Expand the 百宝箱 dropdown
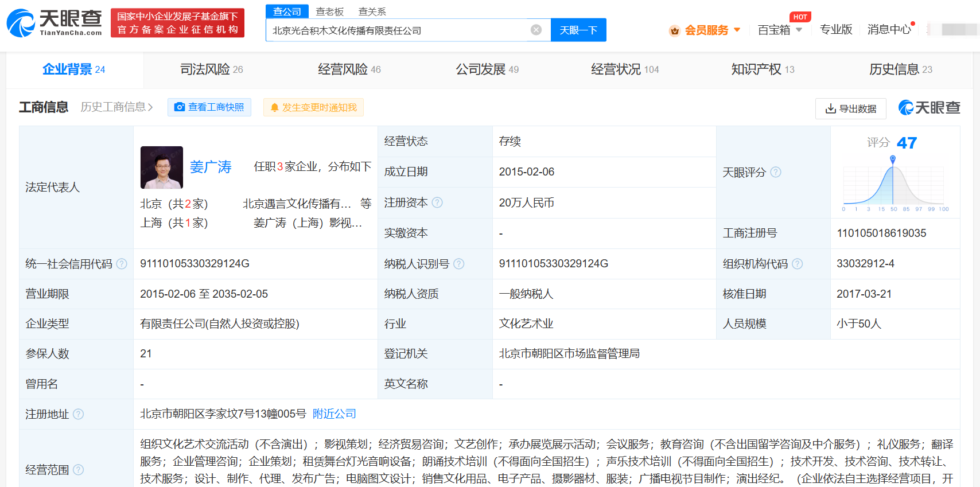The width and height of the screenshot is (980, 487). click(x=799, y=30)
